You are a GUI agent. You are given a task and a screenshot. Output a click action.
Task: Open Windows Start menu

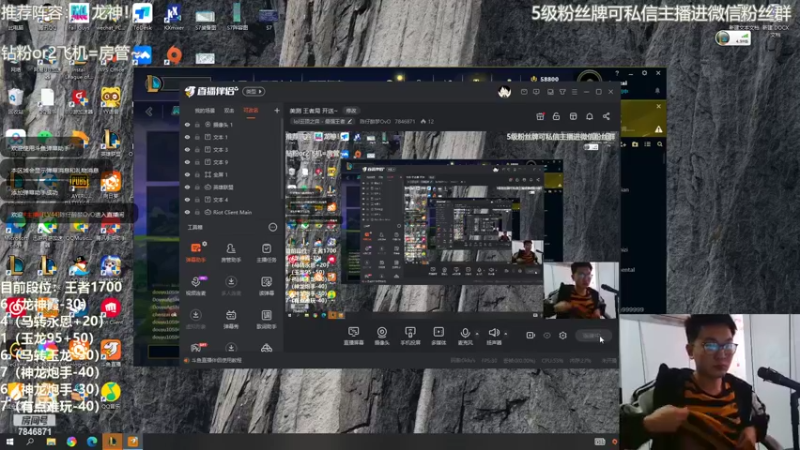(x=10, y=441)
